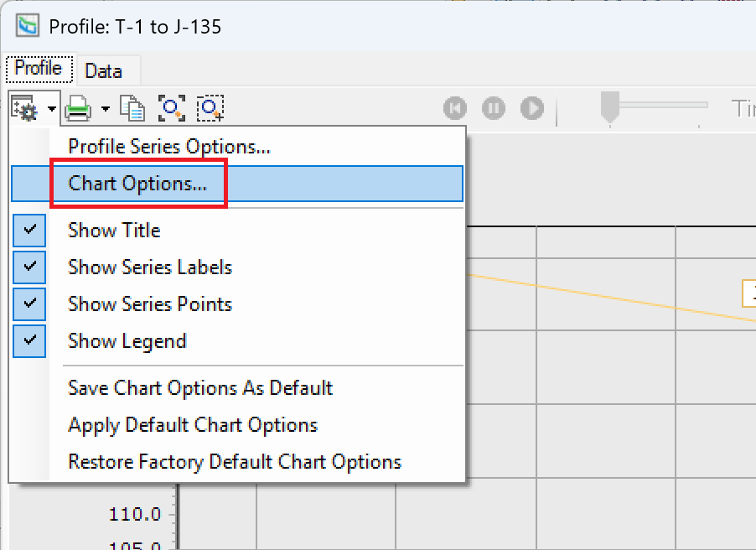Uncheck Show Title option
756x550 pixels.
(x=114, y=231)
